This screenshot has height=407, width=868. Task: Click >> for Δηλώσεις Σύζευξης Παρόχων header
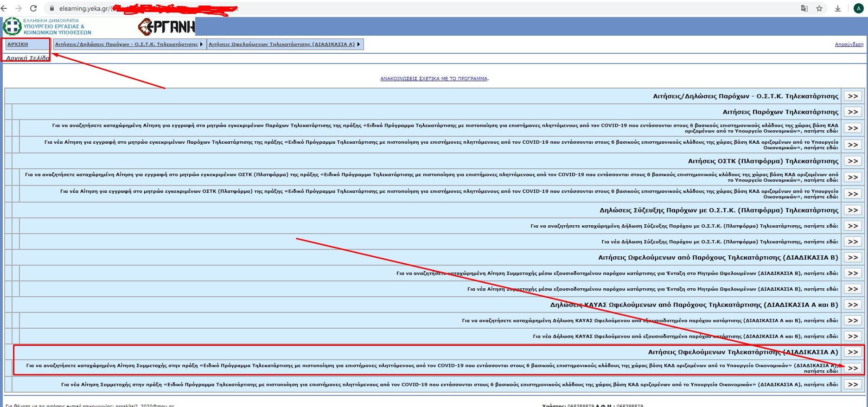[x=853, y=210]
